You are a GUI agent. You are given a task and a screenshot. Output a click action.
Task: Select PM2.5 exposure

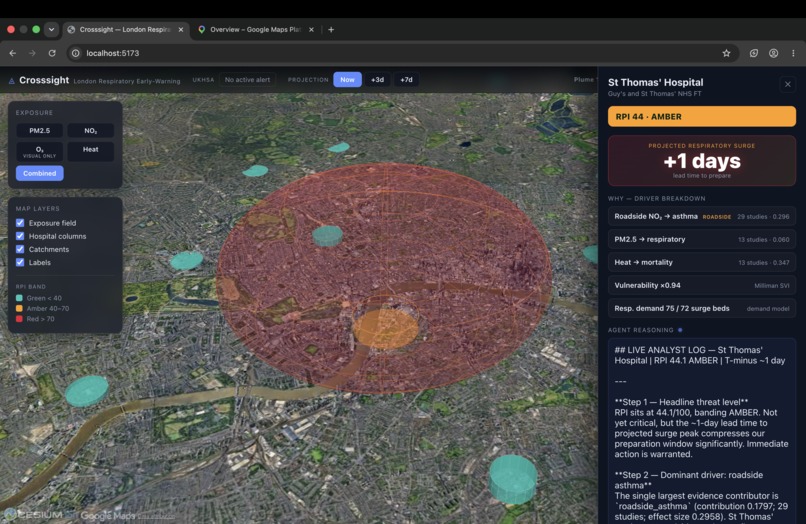(40, 131)
